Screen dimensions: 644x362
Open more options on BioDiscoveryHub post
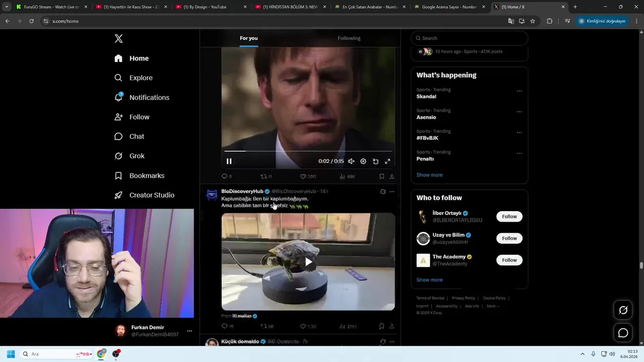392,192
